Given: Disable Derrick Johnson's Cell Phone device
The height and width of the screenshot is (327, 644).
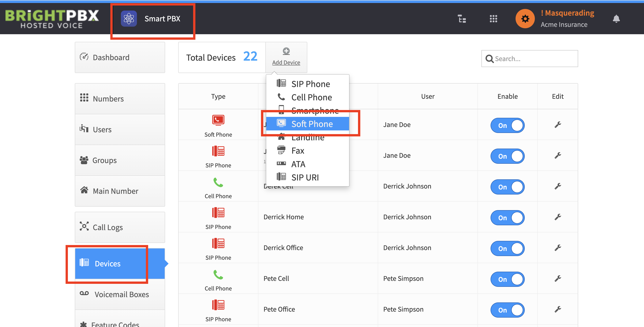Looking at the screenshot, I should [507, 187].
